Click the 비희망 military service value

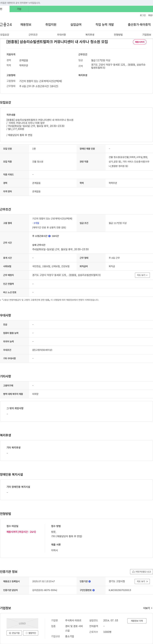click(35, 394)
